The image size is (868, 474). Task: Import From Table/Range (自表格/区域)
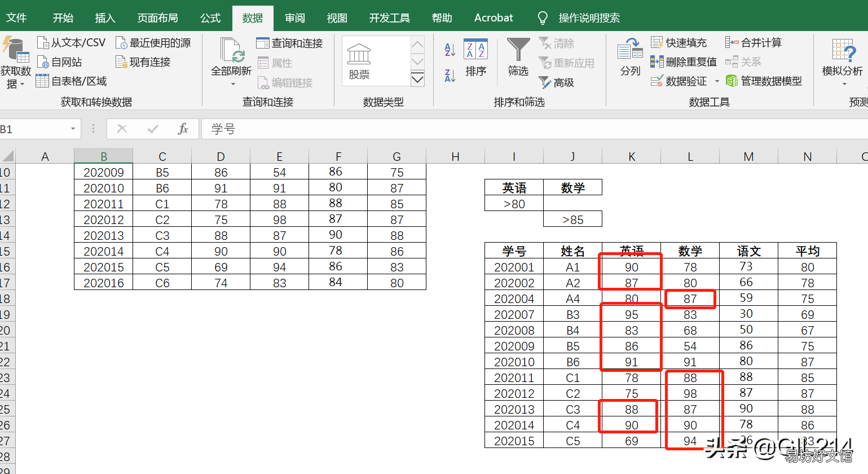(x=71, y=81)
